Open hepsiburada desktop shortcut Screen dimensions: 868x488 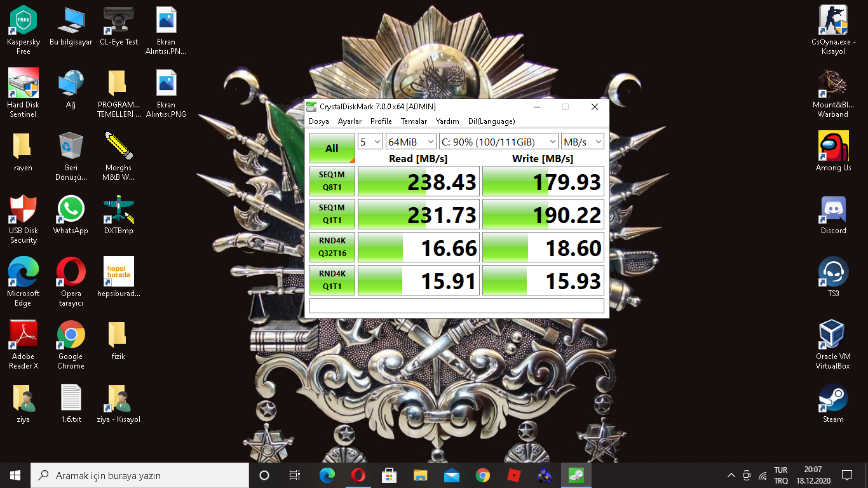point(118,278)
